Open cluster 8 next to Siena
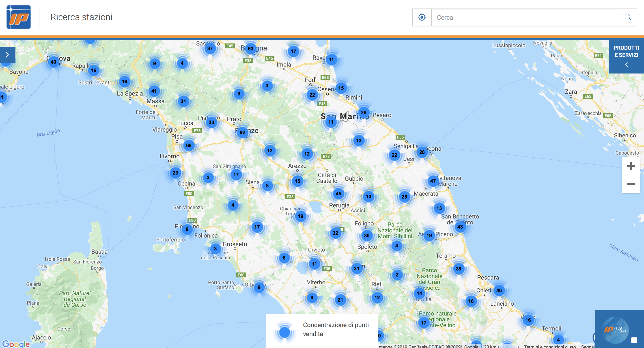Viewport: 644px width, 348px height. coord(267,186)
